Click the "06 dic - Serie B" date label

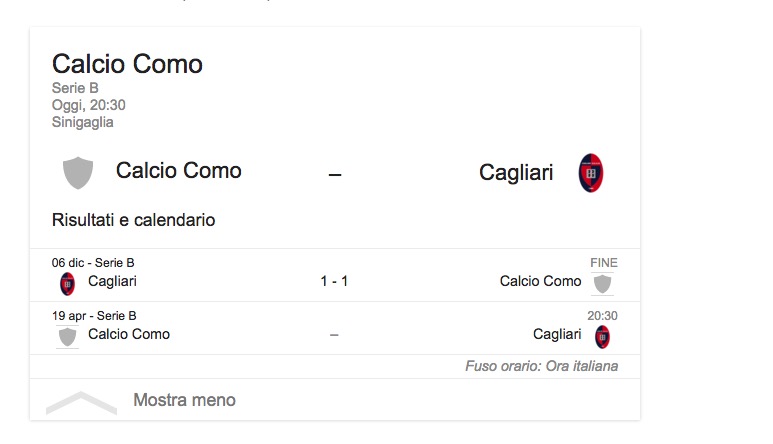93,263
